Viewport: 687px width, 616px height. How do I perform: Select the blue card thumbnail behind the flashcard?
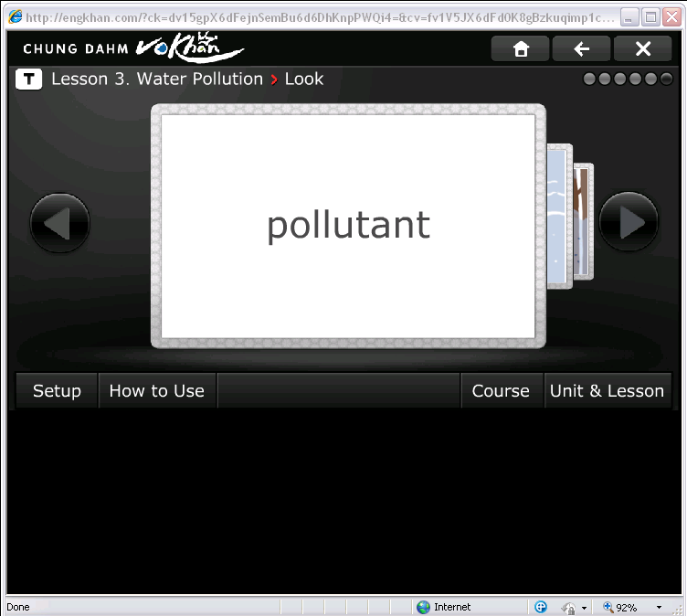[x=559, y=217]
